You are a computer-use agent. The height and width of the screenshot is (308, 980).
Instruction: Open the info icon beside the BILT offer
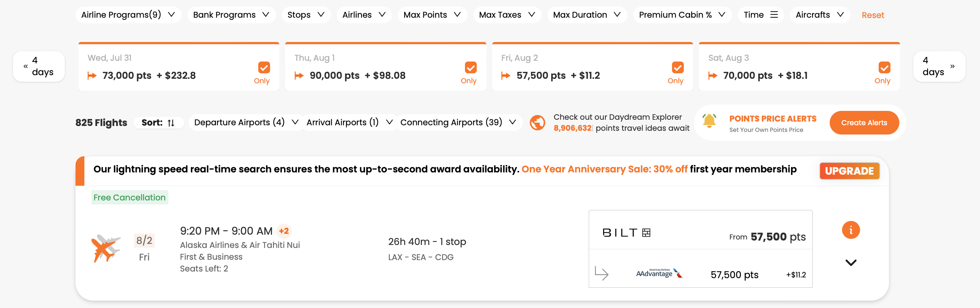[851, 230]
